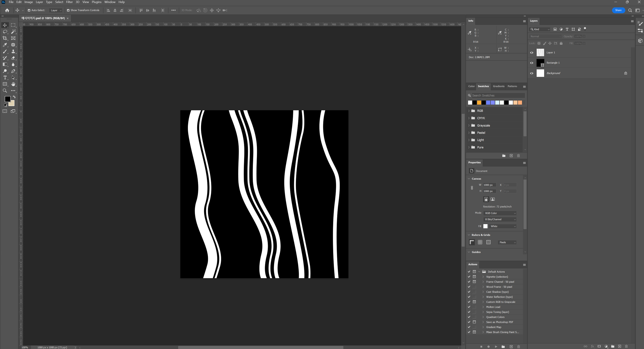
Task: Pick the orange recent swatch
Action: (x=479, y=103)
